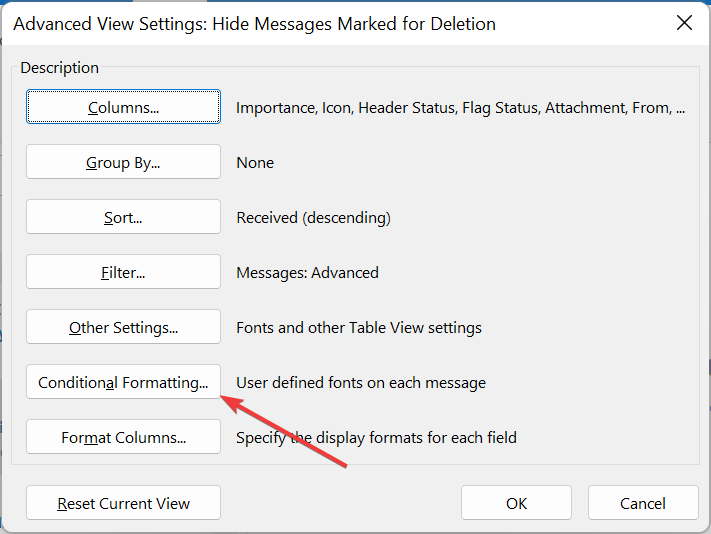Open the Columns... settings
711x534 pixels.
pyautogui.click(x=123, y=107)
